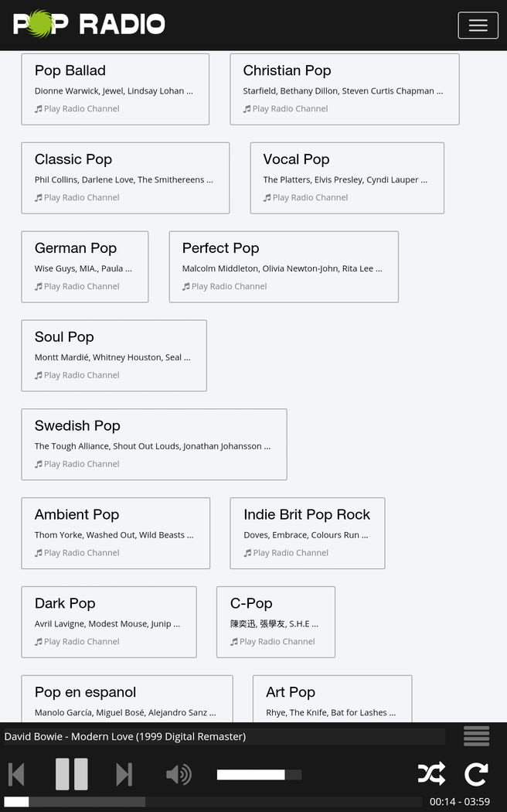Screen dimensions: 507x812
Task: Mute the volume speaker icon
Action: click(179, 774)
